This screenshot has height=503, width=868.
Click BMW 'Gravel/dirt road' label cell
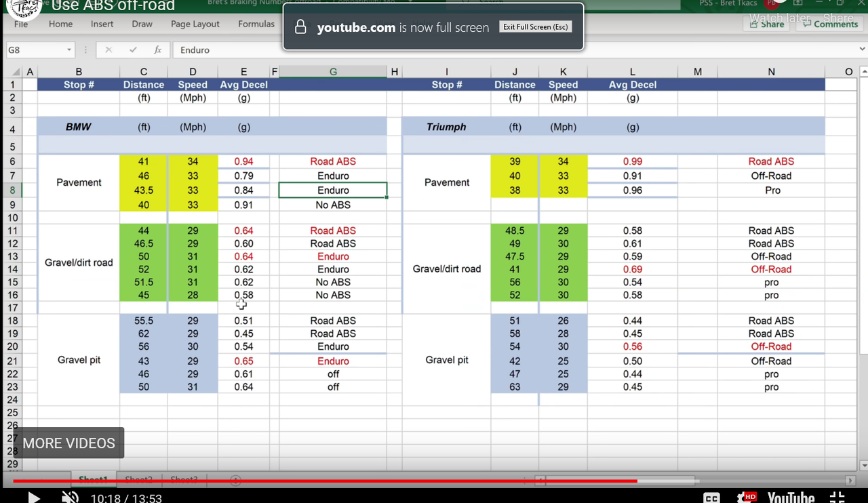79,262
